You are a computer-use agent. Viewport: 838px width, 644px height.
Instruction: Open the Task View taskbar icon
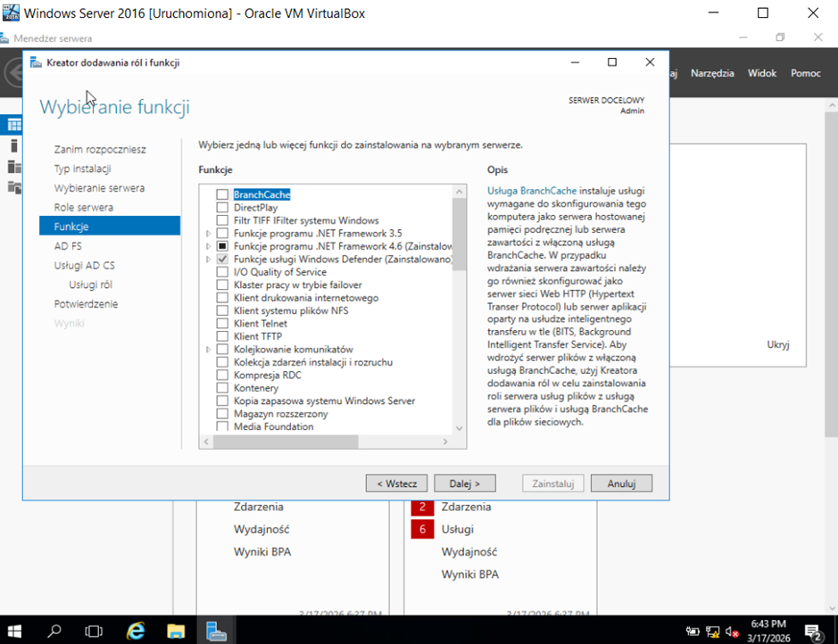click(x=95, y=630)
